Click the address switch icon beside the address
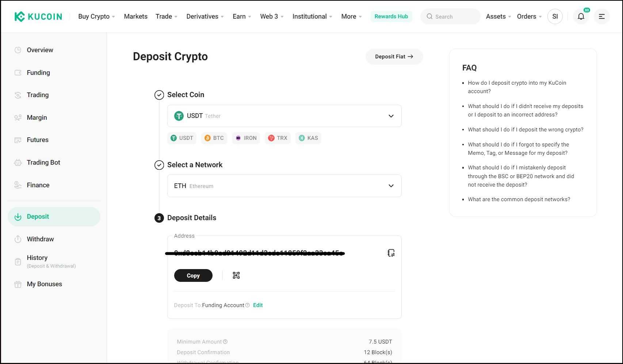 tap(391, 253)
